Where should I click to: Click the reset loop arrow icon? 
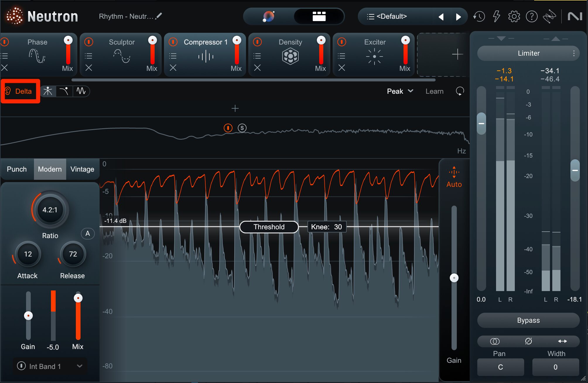click(x=460, y=91)
